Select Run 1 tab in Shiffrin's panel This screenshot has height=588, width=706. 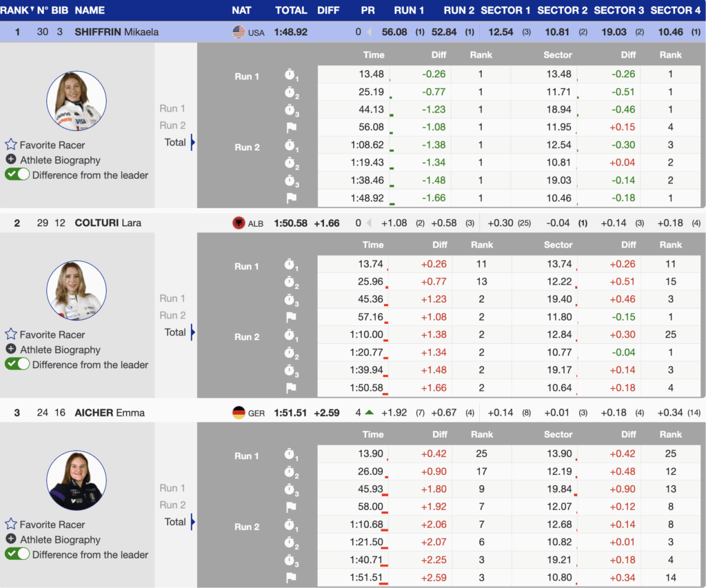tap(172, 108)
